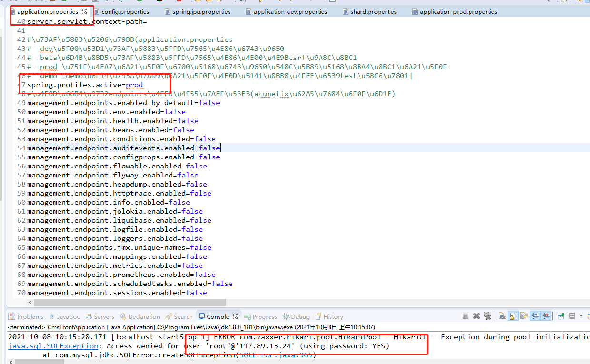Toggle Show Console on Standard Out

[x=535, y=316]
